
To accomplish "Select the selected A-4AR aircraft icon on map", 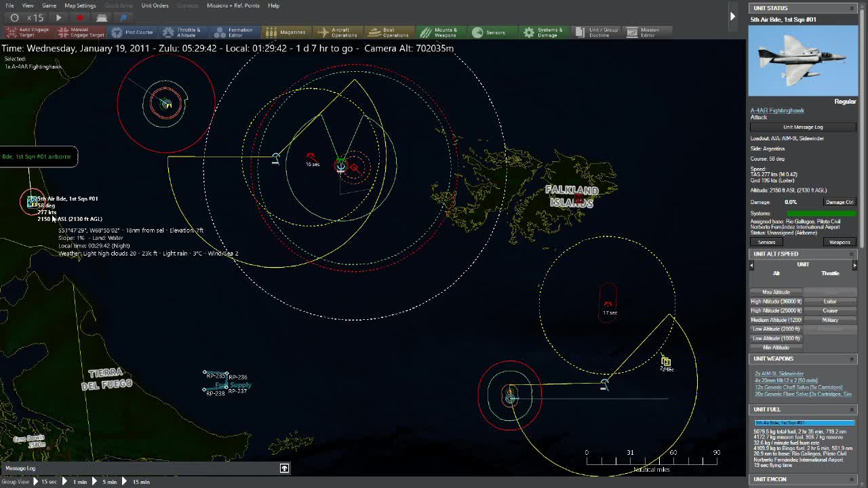I will [x=32, y=201].
